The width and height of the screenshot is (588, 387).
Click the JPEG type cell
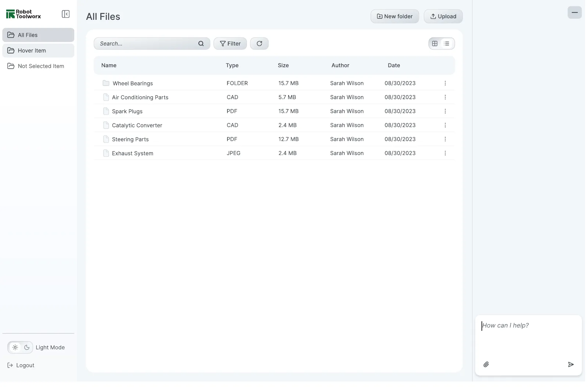pos(233,153)
